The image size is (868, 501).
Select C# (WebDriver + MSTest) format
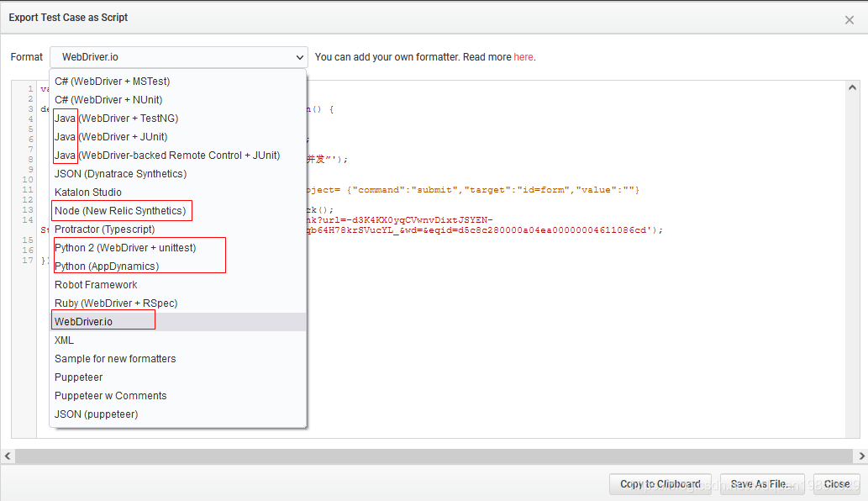pyautogui.click(x=177, y=82)
